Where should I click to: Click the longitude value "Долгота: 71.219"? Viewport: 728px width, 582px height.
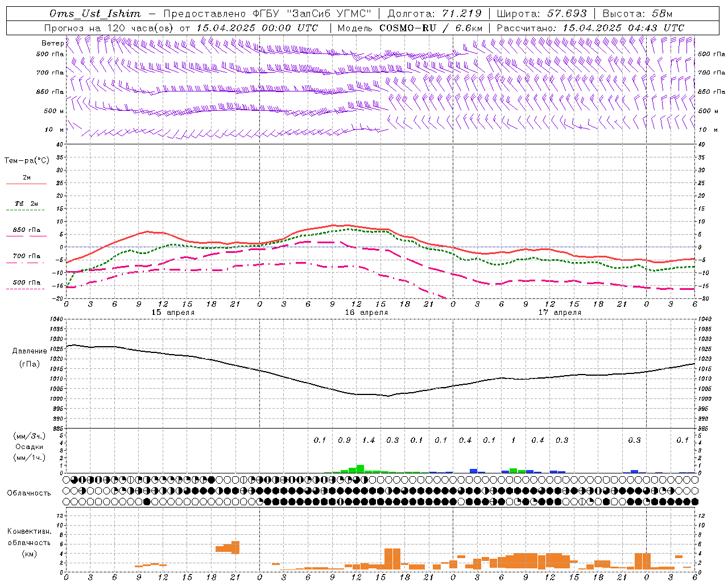click(x=435, y=14)
